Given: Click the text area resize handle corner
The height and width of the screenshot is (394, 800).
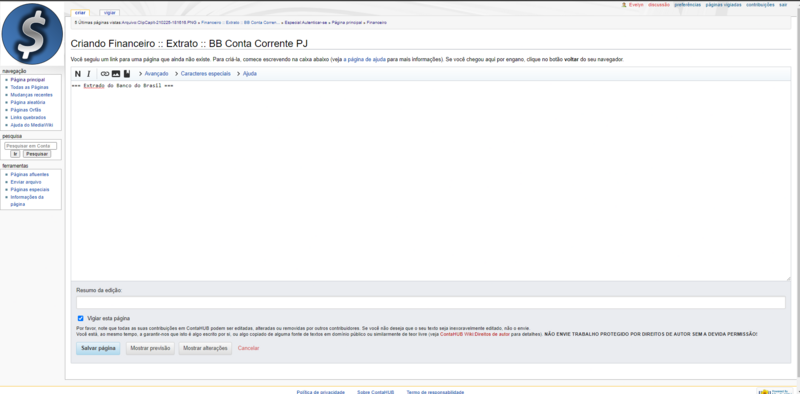Looking at the screenshot, I should (788, 278).
